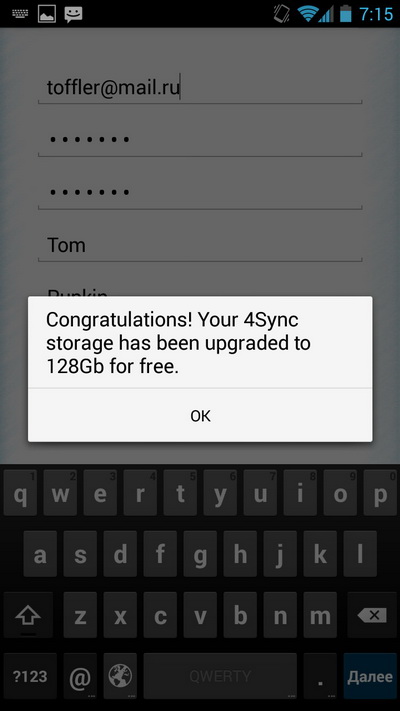Tap the QWERTY space bar

click(220, 677)
